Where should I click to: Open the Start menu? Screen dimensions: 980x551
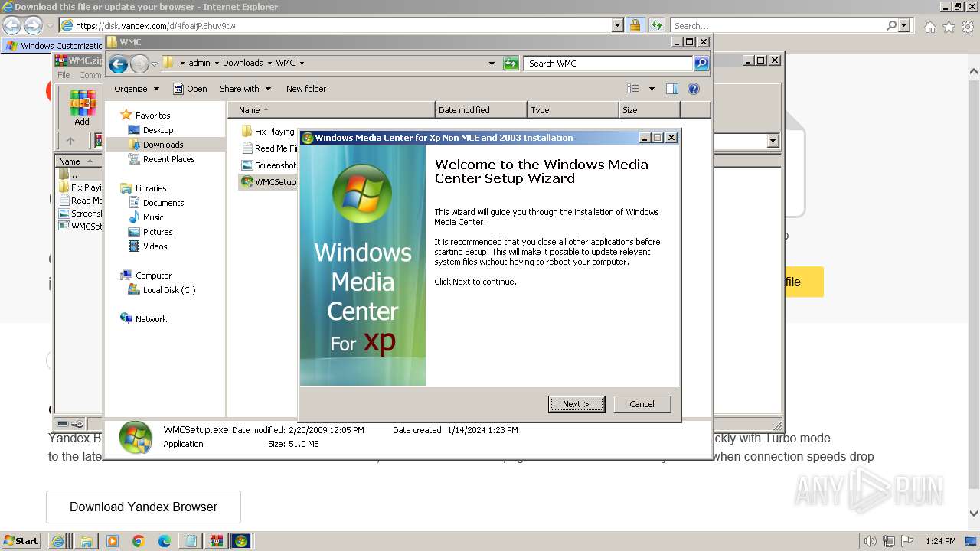click(21, 540)
